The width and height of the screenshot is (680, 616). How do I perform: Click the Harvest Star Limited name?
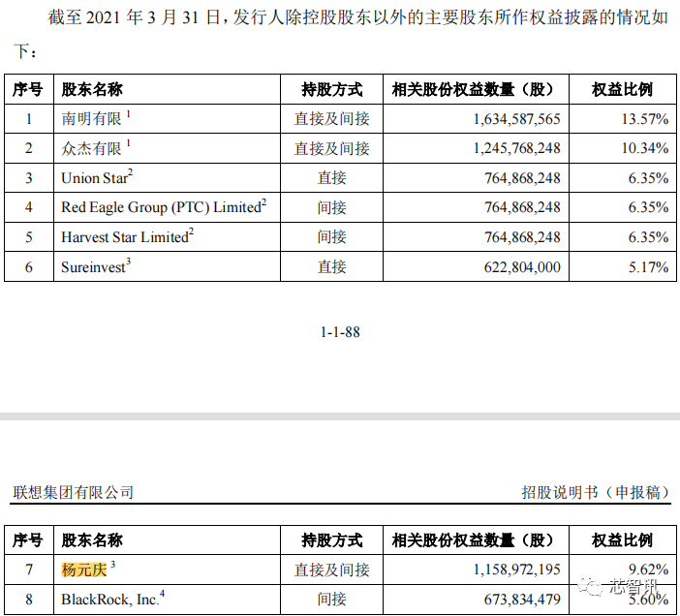(x=125, y=237)
